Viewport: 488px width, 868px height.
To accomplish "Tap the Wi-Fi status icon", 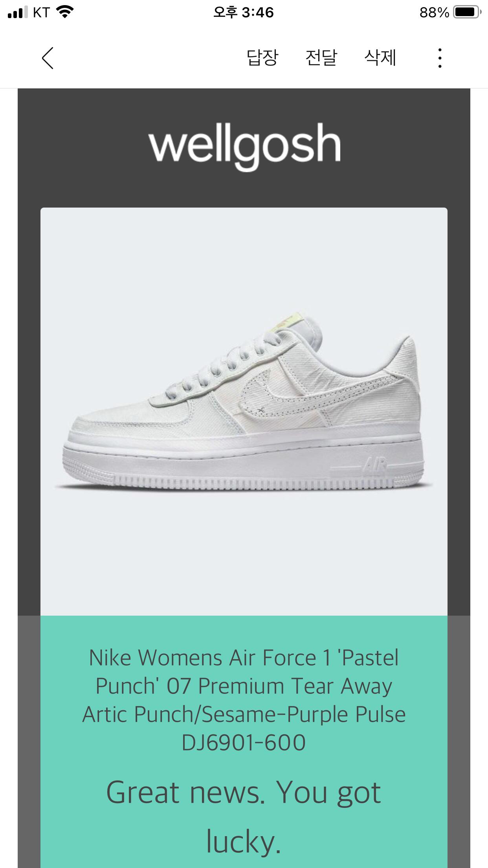I will [x=65, y=12].
